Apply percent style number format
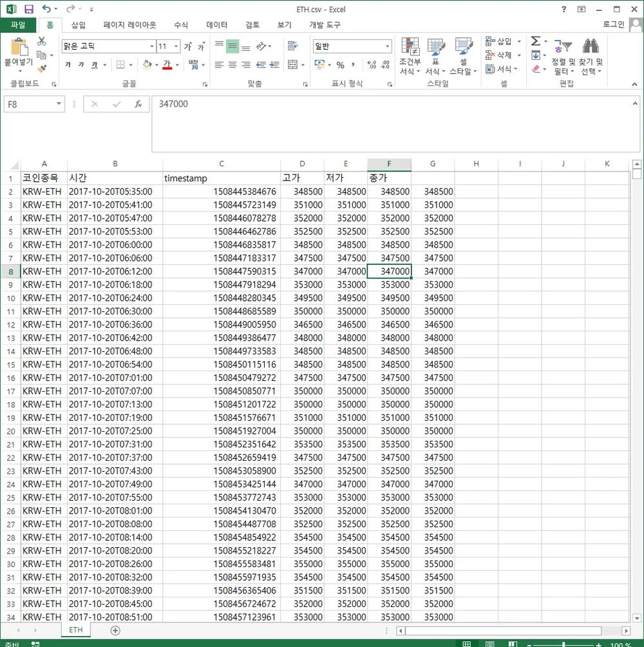 (340, 65)
